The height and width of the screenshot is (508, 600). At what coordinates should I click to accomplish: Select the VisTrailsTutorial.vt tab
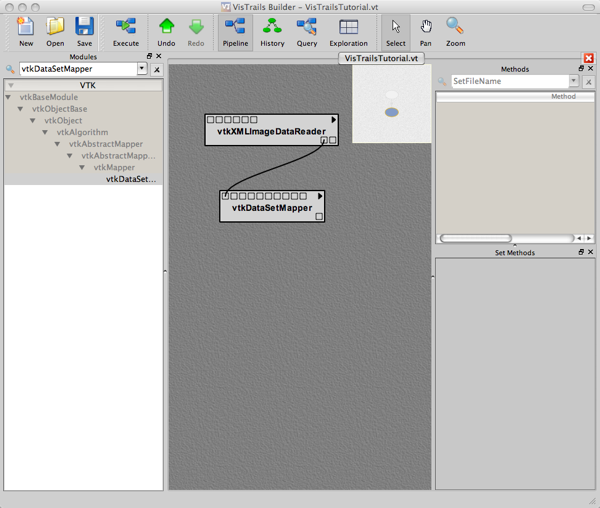[381, 59]
